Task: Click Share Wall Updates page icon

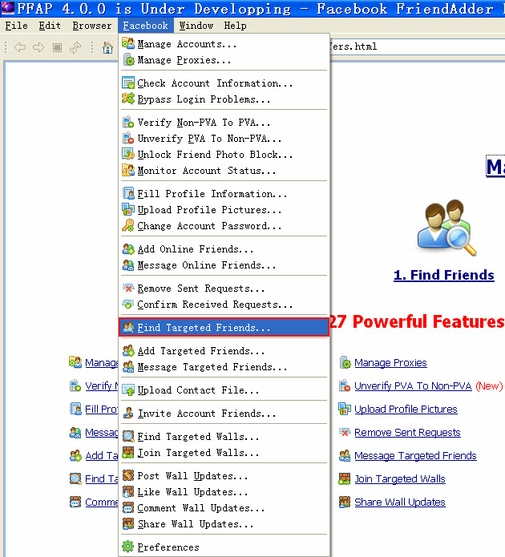Action: [344, 502]
